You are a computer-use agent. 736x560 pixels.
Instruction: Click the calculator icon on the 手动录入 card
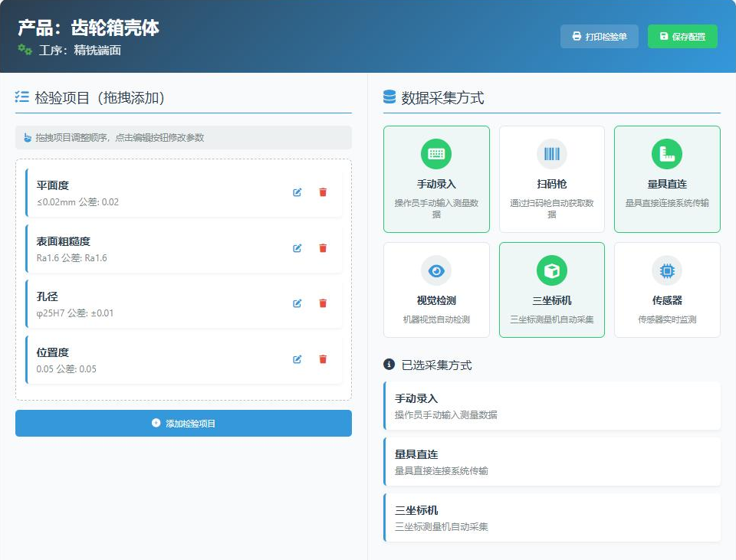click(x=435, y=152)
